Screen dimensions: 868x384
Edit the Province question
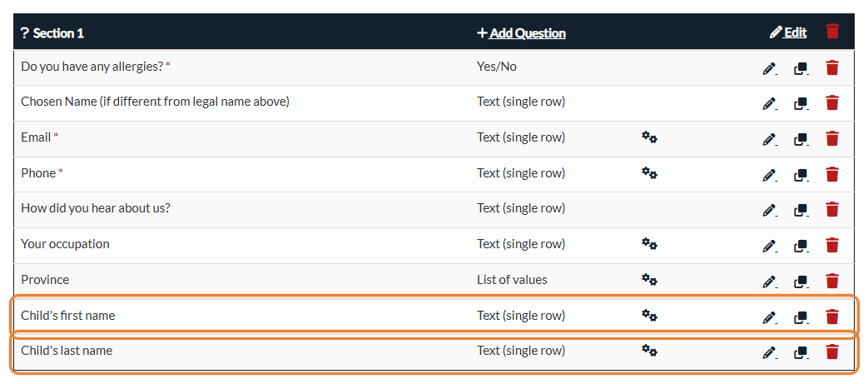(769, 282)
